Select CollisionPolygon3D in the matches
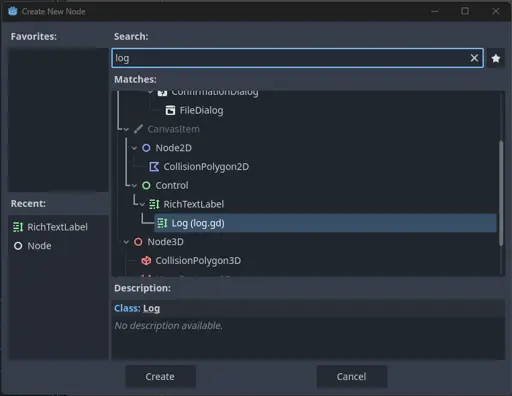Viewport: 512px width, 396px height. point(198,260)
